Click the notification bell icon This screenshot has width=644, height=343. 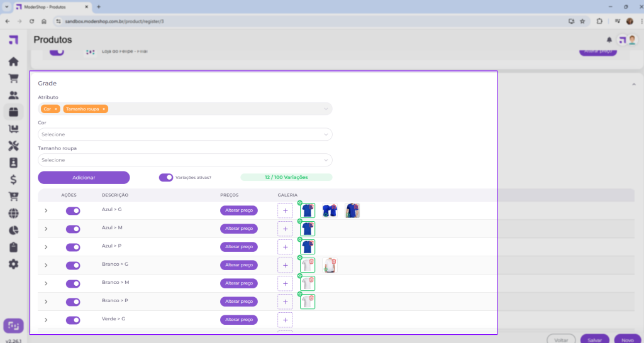[x=609, y=40]
